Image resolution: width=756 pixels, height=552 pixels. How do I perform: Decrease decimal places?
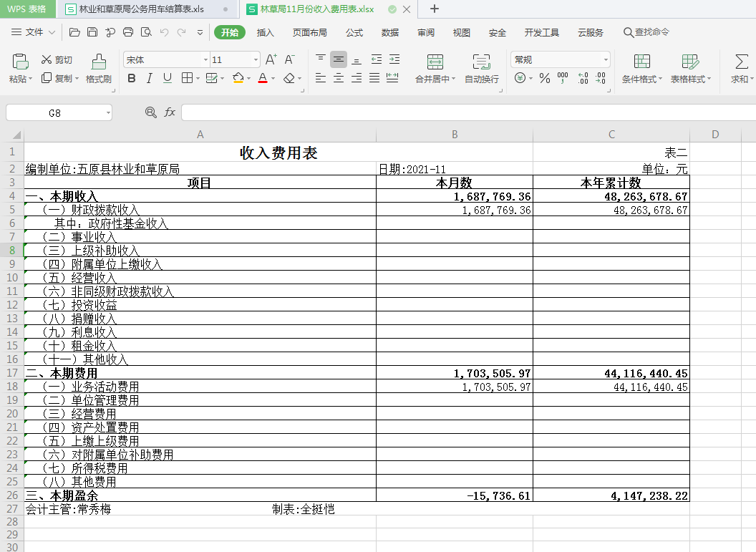click(x=601, y=78)
